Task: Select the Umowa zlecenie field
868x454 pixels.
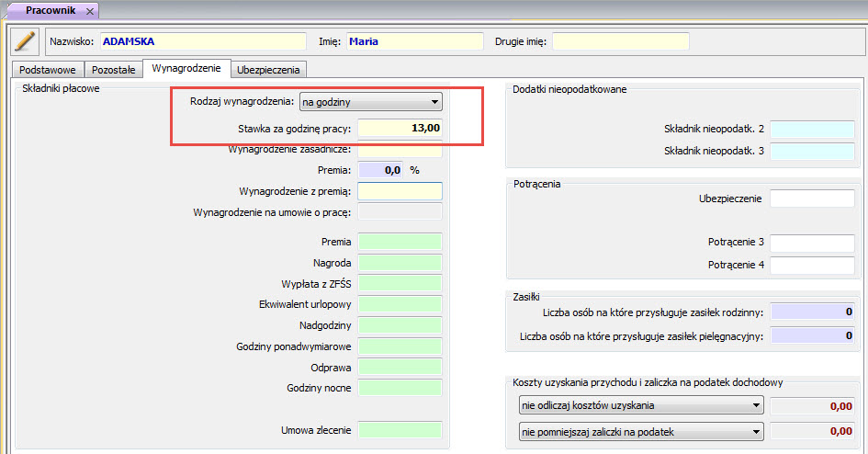Action: click(x=400, y=429)
